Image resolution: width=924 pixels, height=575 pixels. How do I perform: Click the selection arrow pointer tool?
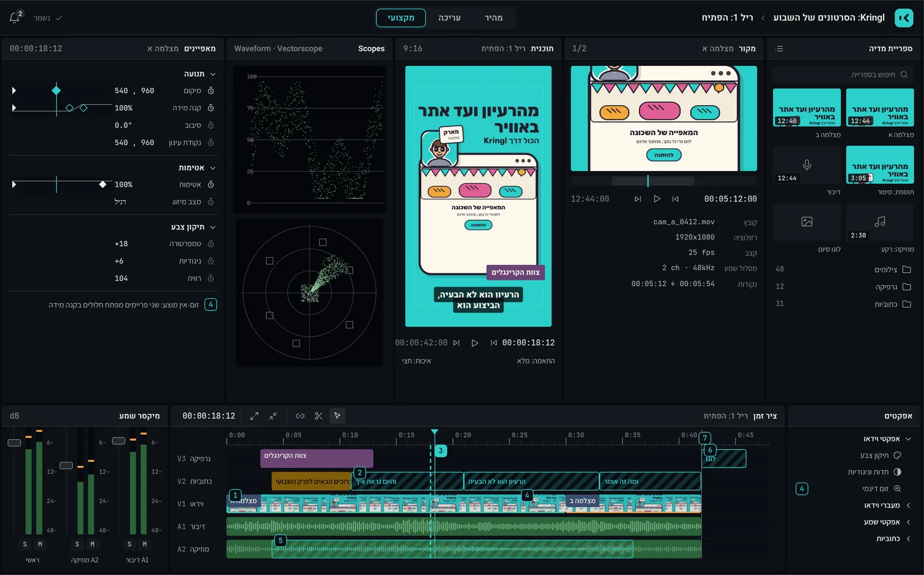(x=337, y=416)
